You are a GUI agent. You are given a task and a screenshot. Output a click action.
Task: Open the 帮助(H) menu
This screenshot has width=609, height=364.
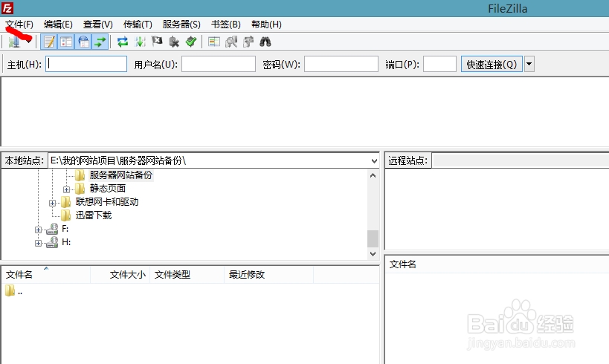click(266, 25)
